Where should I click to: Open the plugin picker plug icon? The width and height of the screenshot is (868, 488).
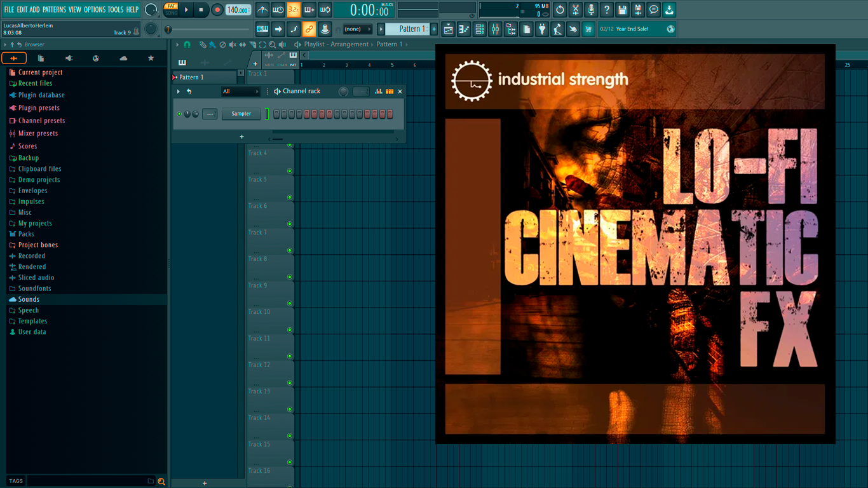click(542, 29)
